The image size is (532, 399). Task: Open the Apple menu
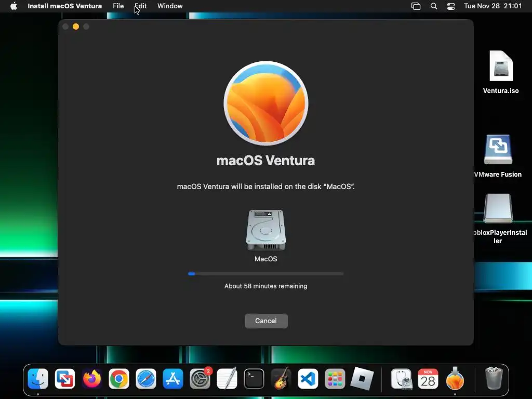[14, 6]
